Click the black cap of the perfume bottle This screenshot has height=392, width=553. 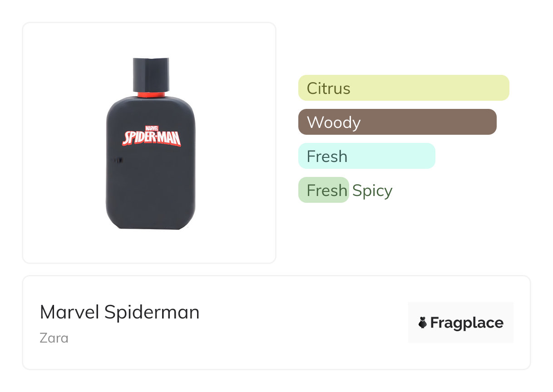pos(151,74)
